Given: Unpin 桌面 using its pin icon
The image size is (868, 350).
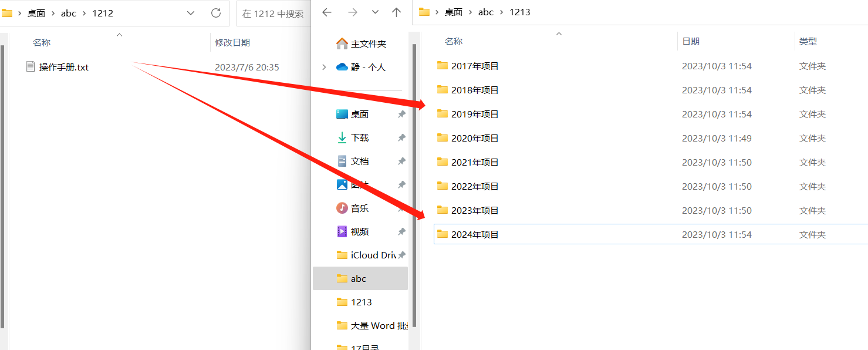Looking at the screenshot, I should click(401, 113).
